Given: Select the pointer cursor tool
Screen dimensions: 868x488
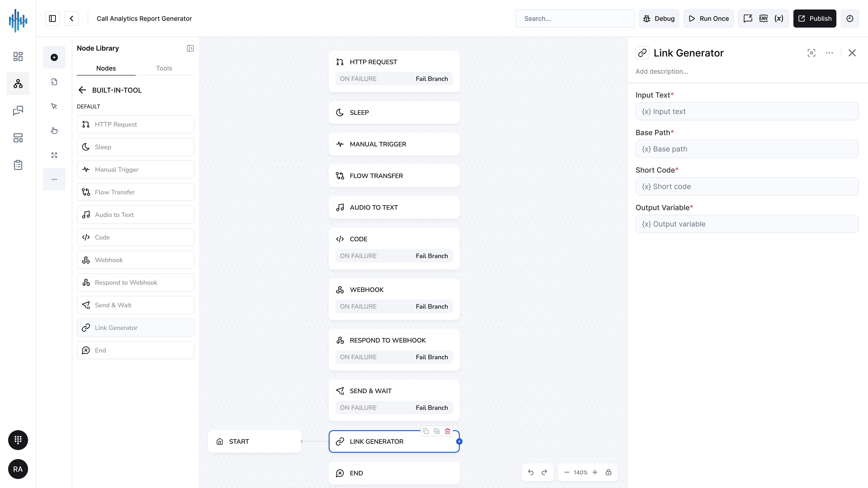Looking at the screenshot, I should (54, 106).
